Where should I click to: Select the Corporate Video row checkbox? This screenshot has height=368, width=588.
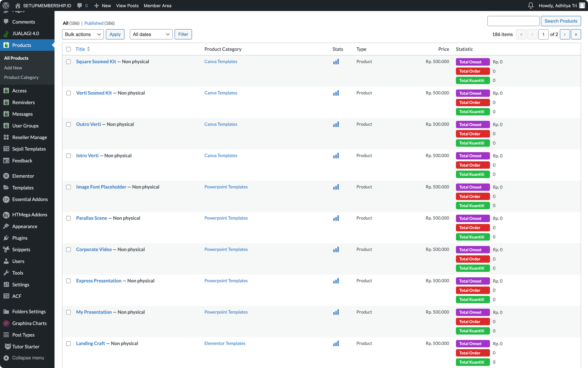pos(68,249)
